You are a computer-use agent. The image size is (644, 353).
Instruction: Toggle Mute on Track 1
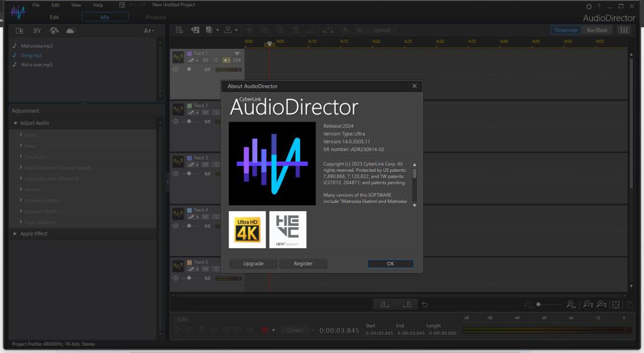pos(205,61)
